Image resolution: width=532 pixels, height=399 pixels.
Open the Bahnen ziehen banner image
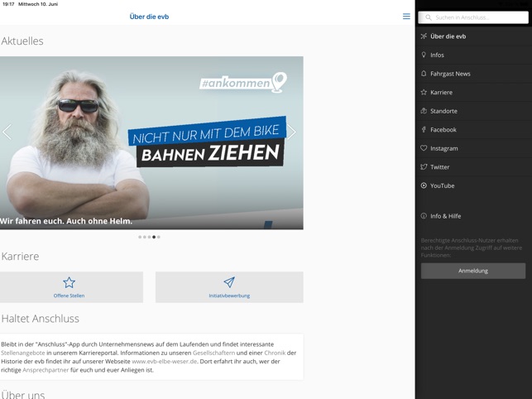151,142
